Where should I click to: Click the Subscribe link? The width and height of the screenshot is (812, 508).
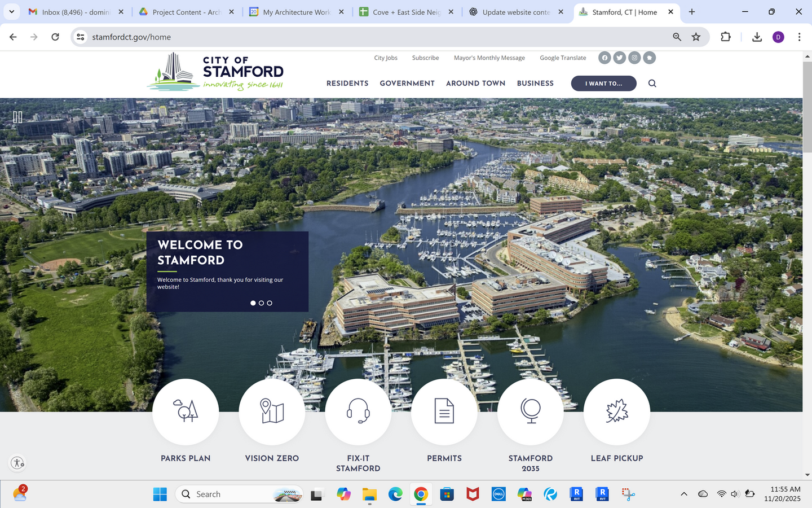coord(425,58)
